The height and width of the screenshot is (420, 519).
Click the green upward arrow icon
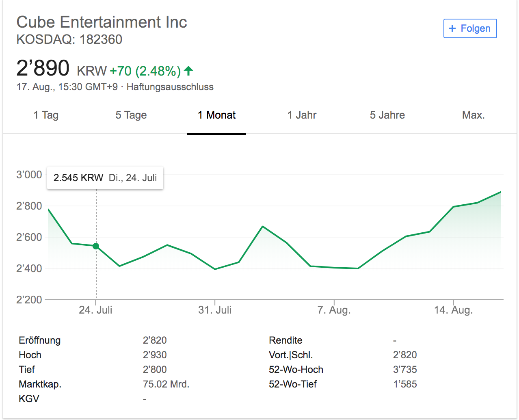point(188,71)
